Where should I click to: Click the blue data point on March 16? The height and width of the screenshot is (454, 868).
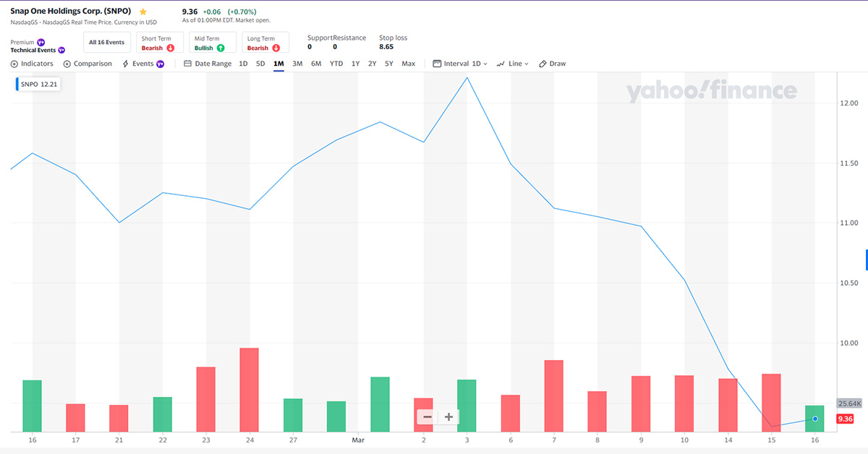pos(815,419)
